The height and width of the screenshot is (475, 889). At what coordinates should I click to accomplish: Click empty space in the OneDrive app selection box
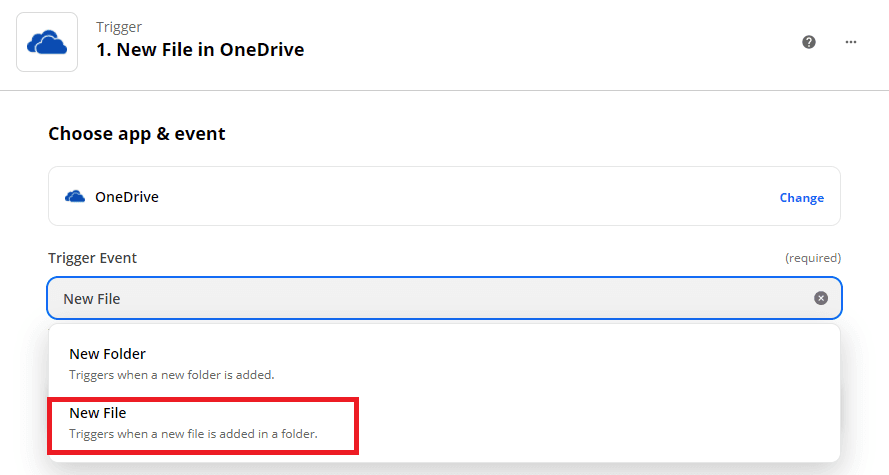(x=450, y=197)
